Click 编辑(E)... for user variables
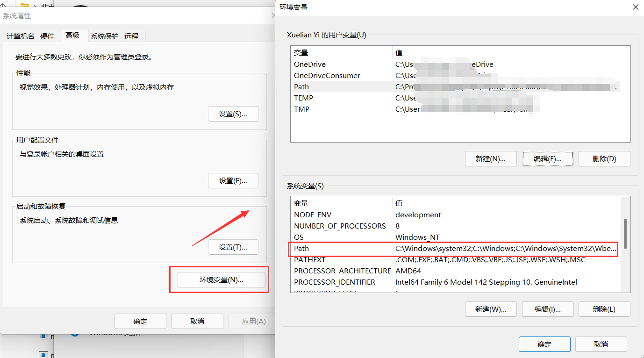 coord(548,158)
